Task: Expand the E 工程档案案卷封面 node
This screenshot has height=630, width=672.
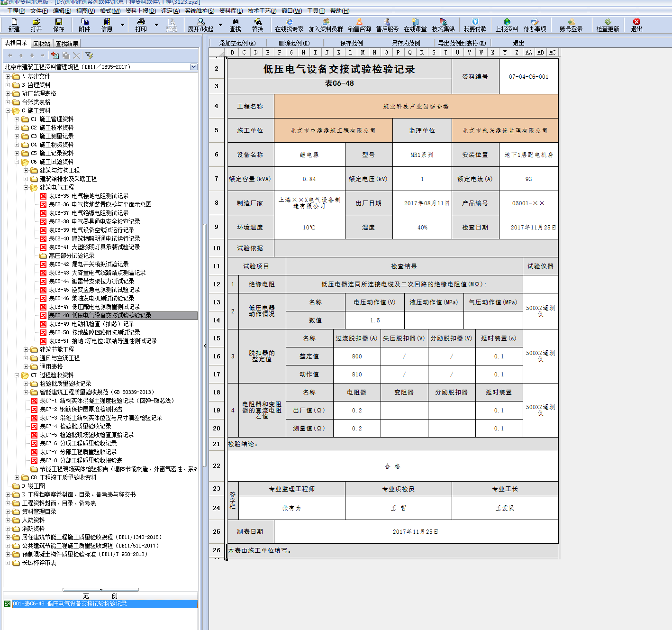Action: tap(8, 494)
